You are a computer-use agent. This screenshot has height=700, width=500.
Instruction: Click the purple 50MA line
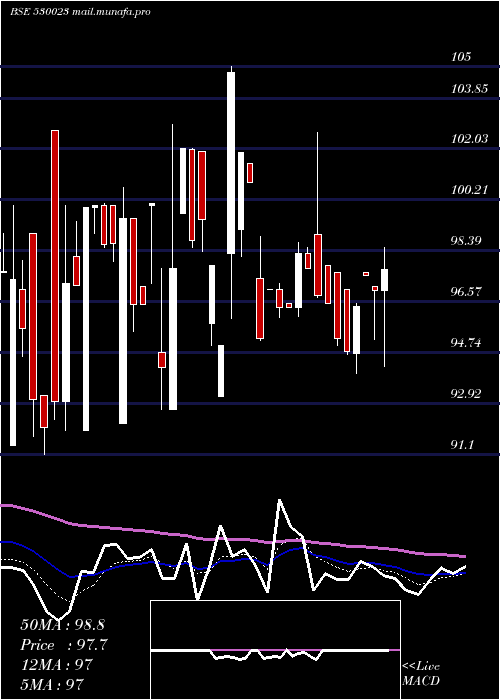point(232,539)
